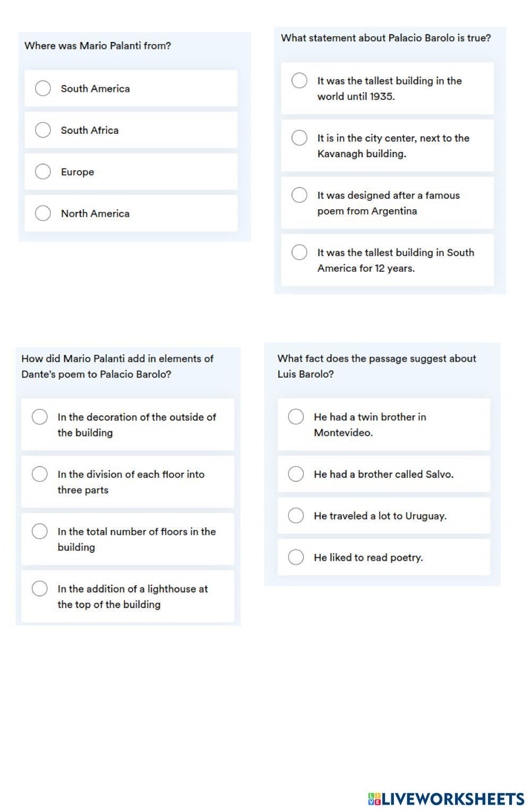This screenshot has width=531, height=812.
Task: Pick 'addition of a lighthouse at the top'
Action: 40,588
